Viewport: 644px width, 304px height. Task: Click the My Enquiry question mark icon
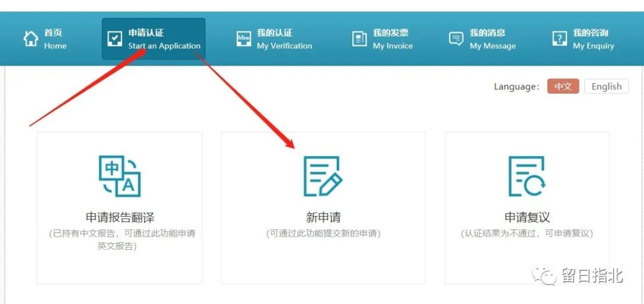pyautogui.click(x=559, y=39)
